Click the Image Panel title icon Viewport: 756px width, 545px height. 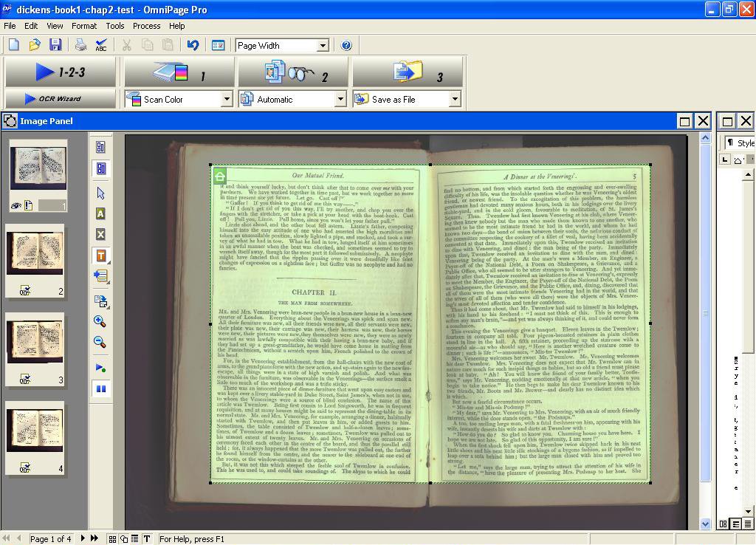[10, 121]
